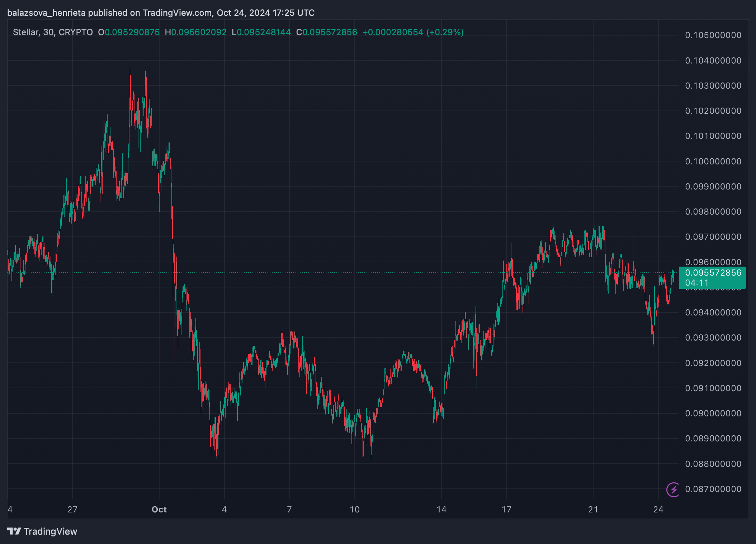This screenshot has height=544, width=756.
Task: Click the TradingView wordmark text in the footer
Action: (51, 531)
